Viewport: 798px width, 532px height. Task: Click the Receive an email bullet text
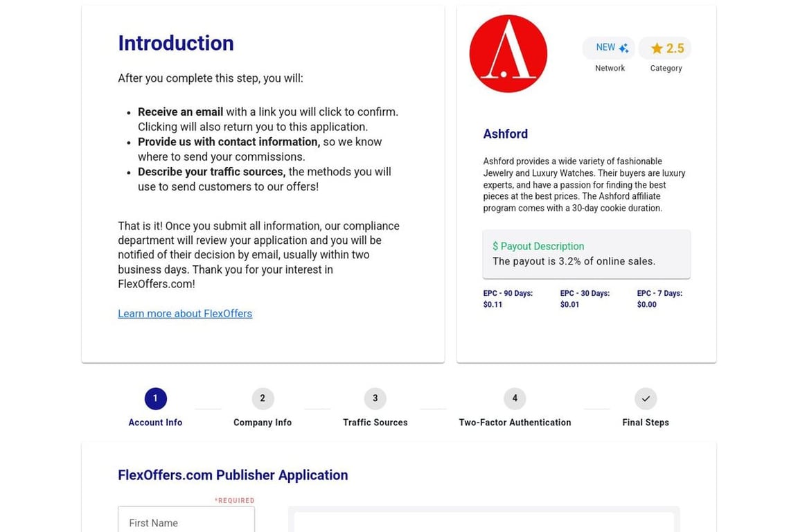(267, 119)
